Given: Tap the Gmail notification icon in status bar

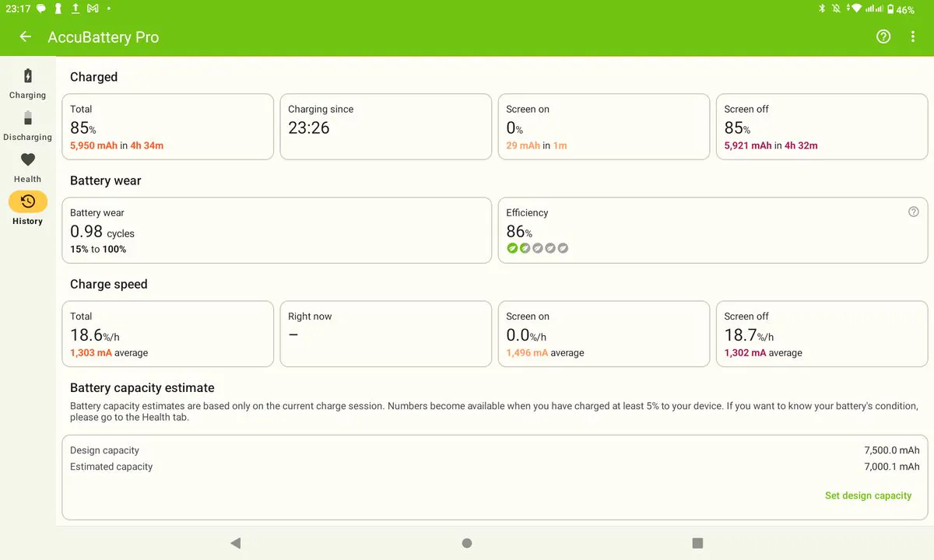Looking at the screenshot, I should (x=93, y=9).
